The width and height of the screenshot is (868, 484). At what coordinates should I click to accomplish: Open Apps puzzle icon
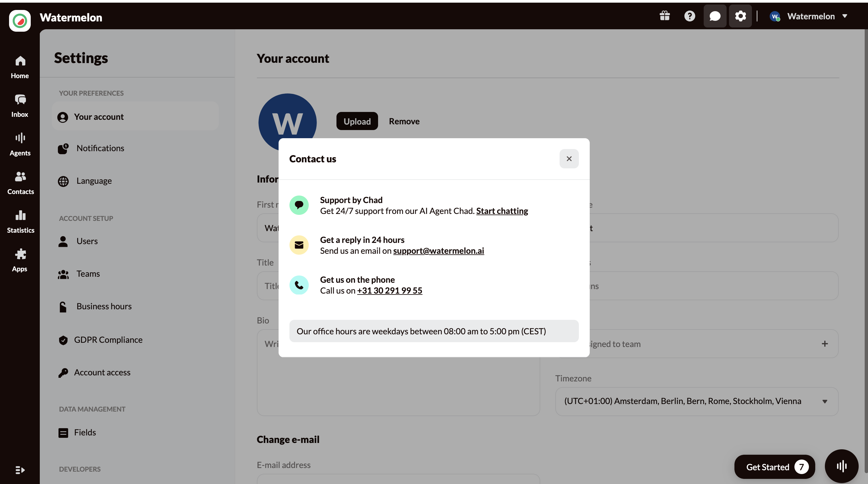tap(20, 260)
